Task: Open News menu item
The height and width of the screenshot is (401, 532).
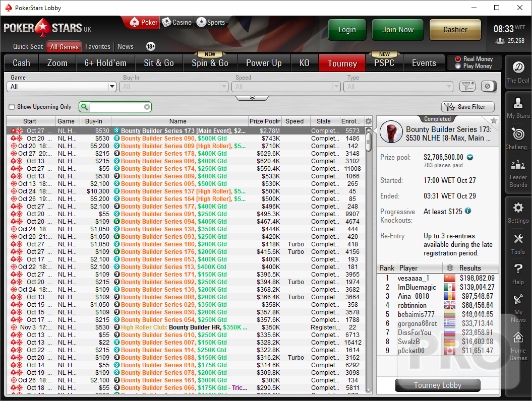Action: tap(126, 47)
